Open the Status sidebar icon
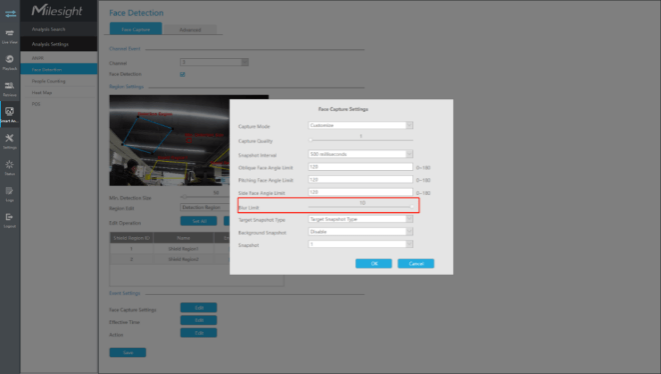 10,167
